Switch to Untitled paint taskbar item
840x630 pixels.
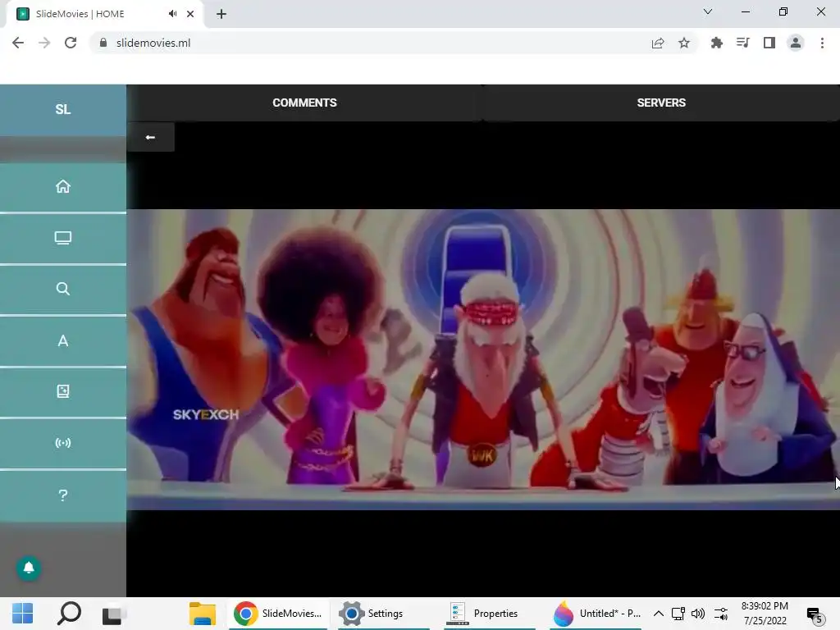click(596, 614)
